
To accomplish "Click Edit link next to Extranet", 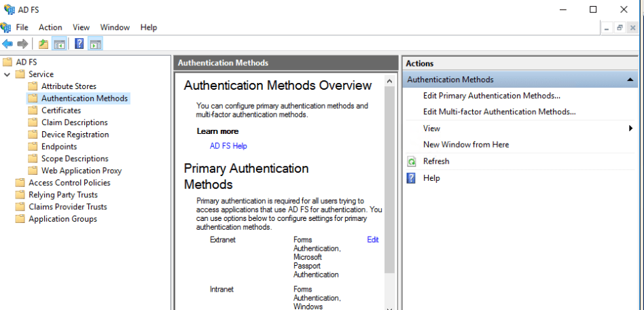I will (x=372, y=240).
